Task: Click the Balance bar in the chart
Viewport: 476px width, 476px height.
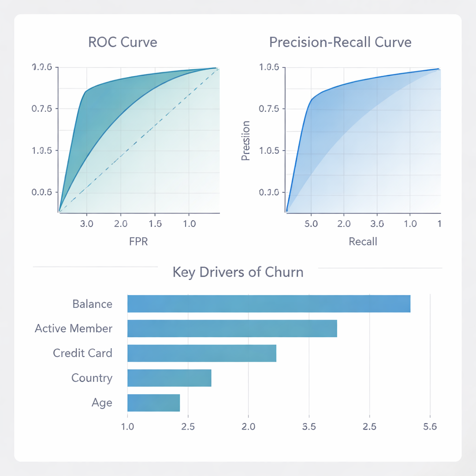Action: tap(269, 304)
